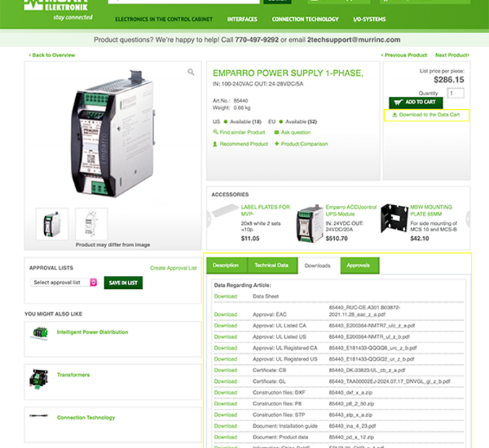Click the Download to Data Cart icon
Viewport: 489px width, 448px height.
394,115
